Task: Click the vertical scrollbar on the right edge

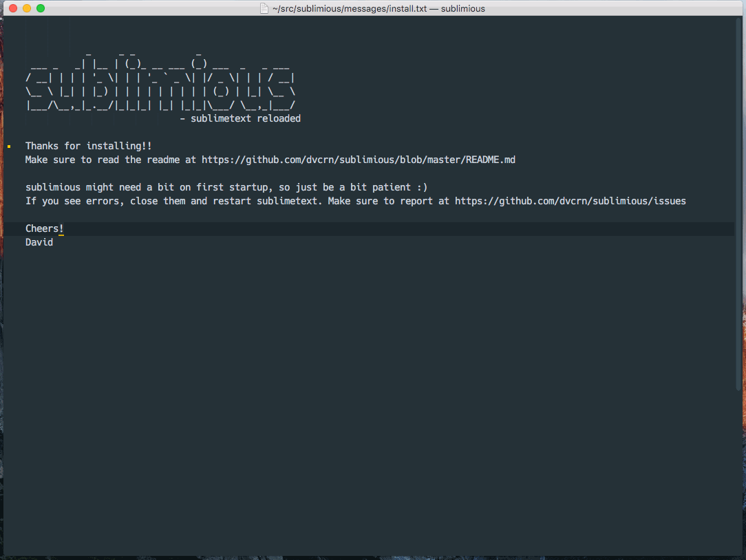Action: [739, 204]
